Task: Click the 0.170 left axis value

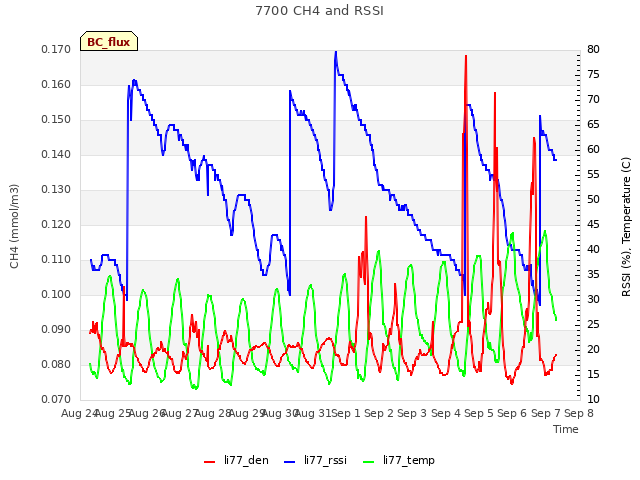Action: pyautogui.click(x=56, y=49)
